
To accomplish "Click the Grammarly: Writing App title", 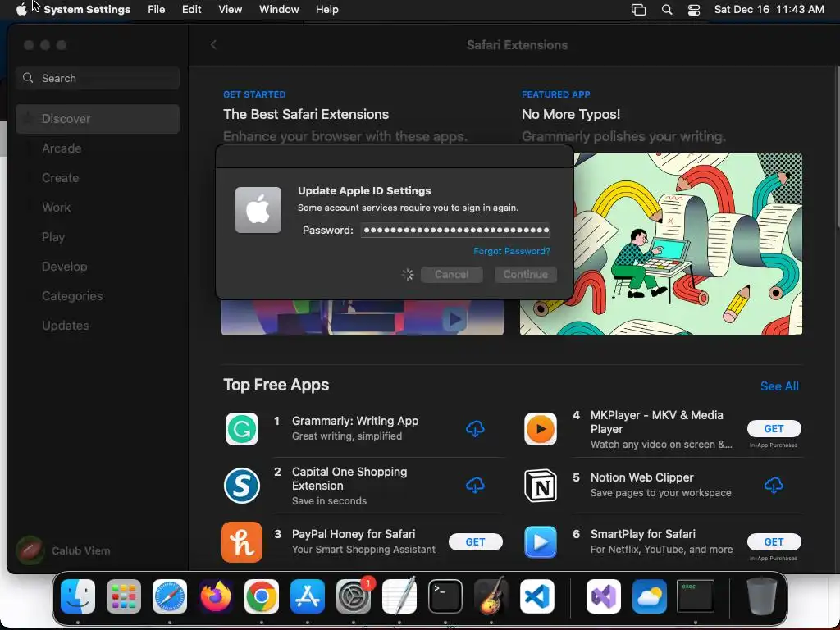I will tap(355, 421).
